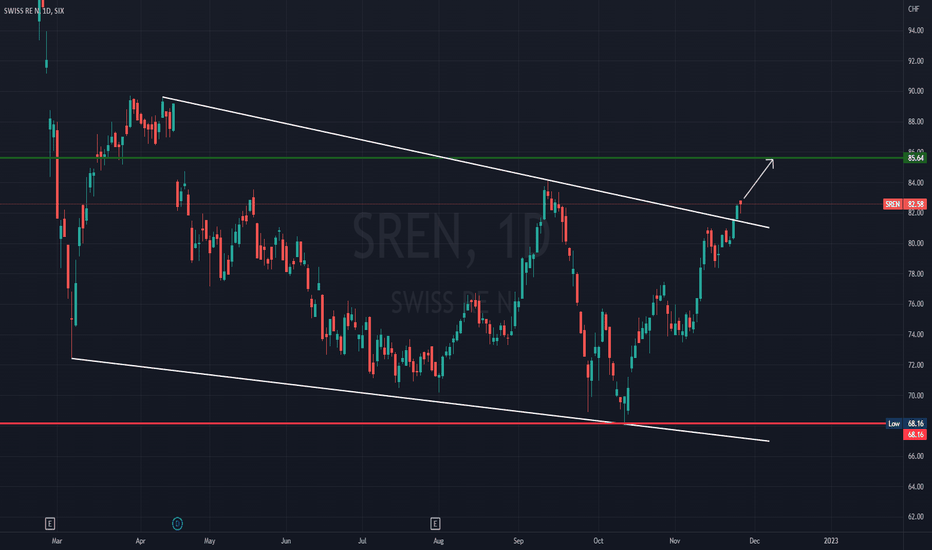Click the 64.00 price axis label
The height and width of the screenshot is (550, 932).
[x=915, y=486]
